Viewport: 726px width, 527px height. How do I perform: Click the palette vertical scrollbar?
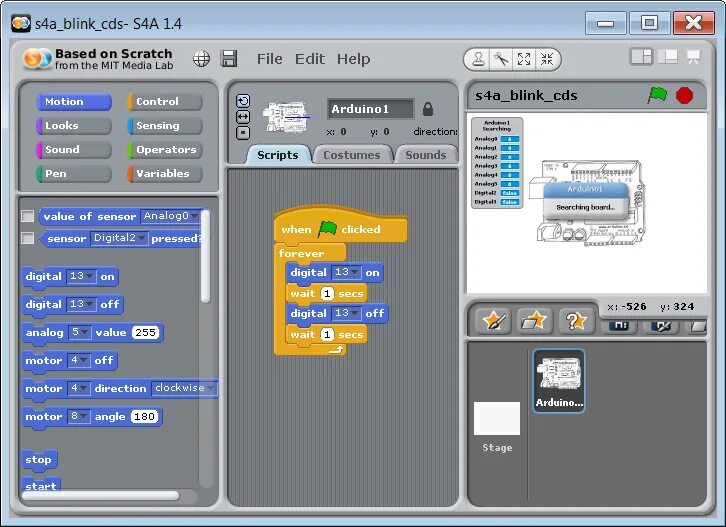click(x=206, y=256)
